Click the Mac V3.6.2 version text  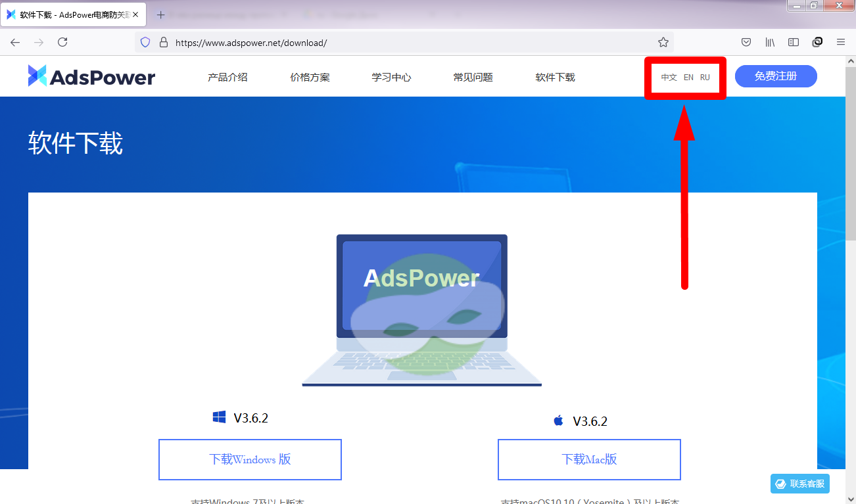pyautogui.click(x=590, y=421)
